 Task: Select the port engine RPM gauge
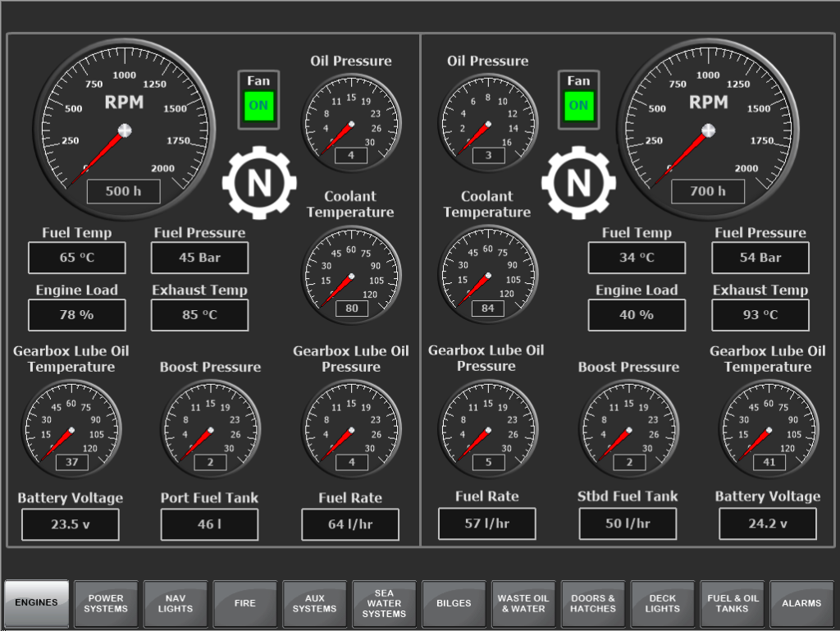pyautogui.click(x=125, y=130)
